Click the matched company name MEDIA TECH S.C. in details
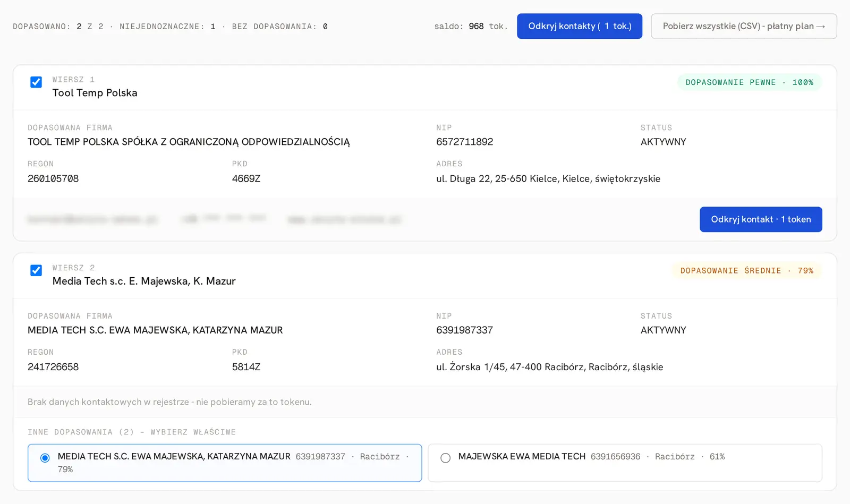The height and width of the screenshot is (504, 850). pyautogui.click(x=155, y=330)
